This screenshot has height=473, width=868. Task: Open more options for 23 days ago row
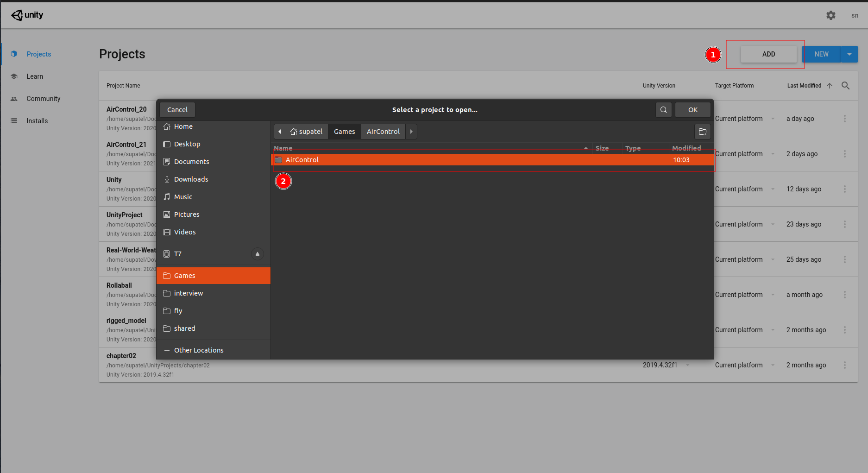click(x=845, y=224)
